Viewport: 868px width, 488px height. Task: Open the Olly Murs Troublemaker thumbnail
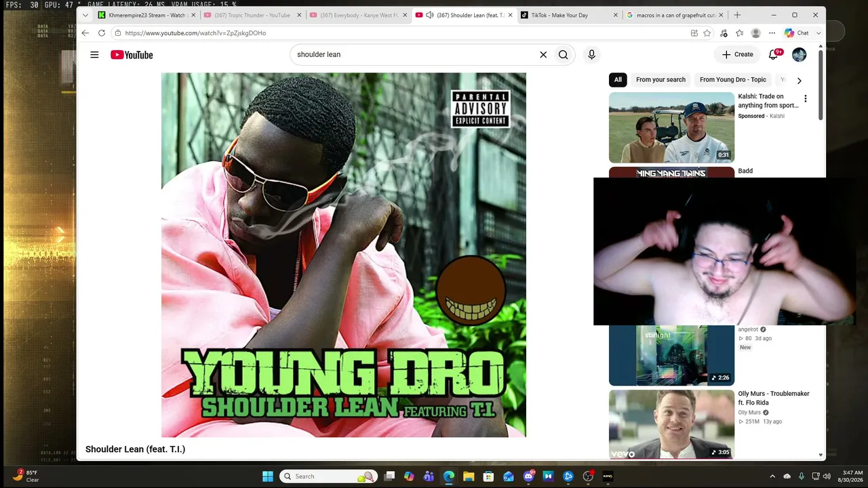coord(671,424)
